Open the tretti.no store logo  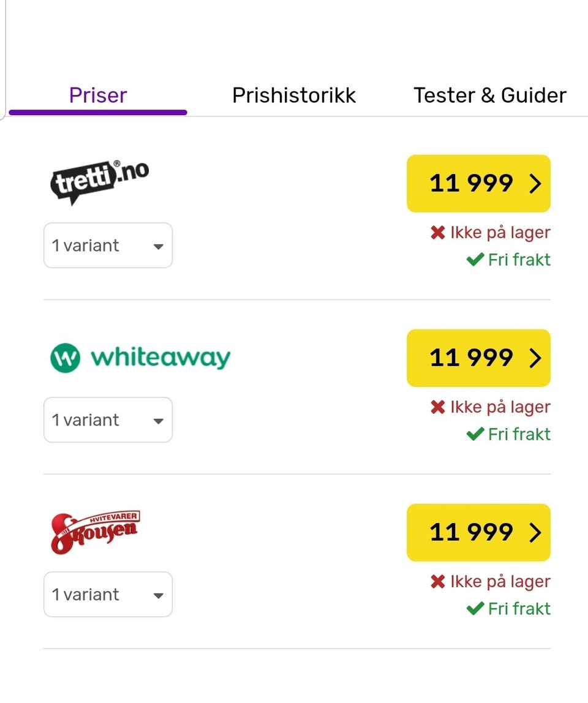(99, 182)
